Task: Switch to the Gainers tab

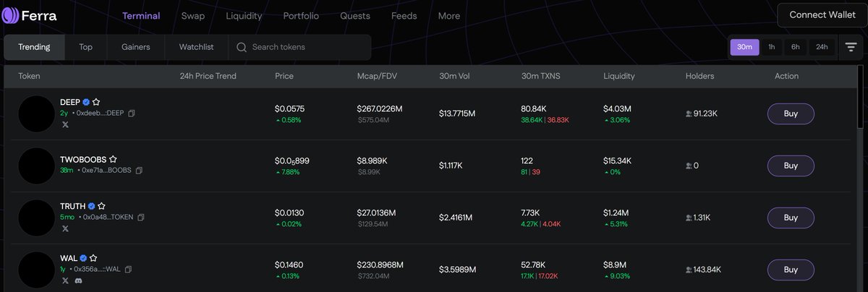Action: [135, 47]
